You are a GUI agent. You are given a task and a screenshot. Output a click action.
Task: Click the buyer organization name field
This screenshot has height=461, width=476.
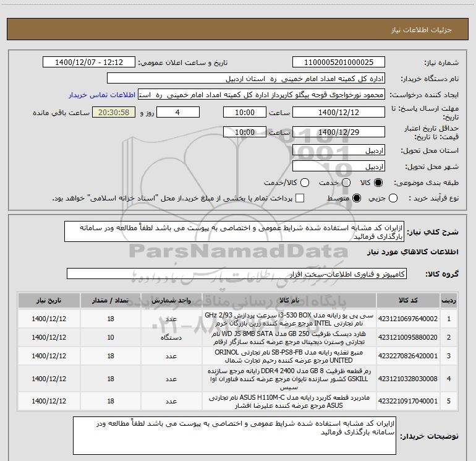[x=246, y=79]
